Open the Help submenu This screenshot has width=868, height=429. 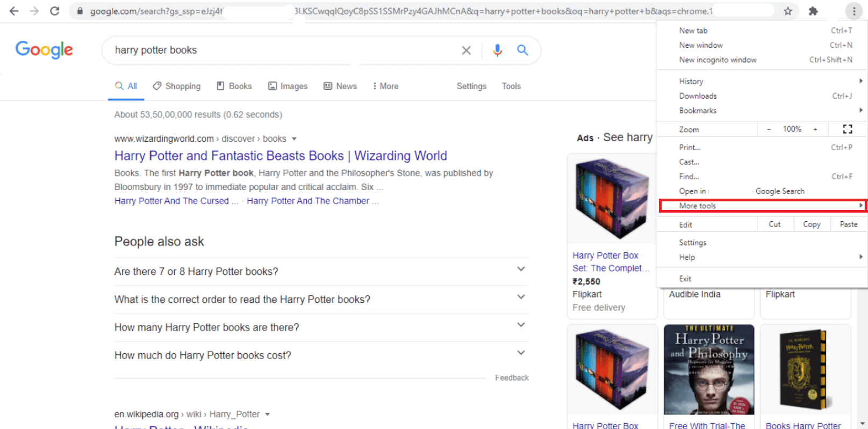(x=762, y=257)
